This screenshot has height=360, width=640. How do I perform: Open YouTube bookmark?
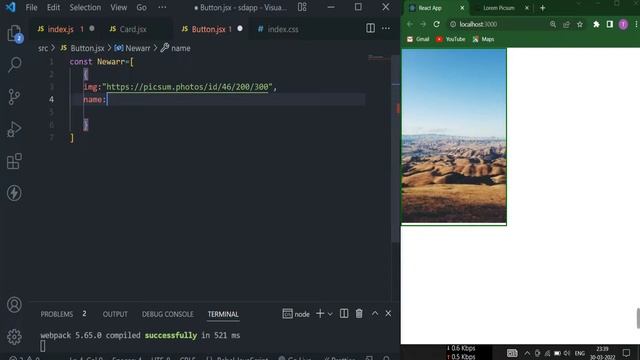click(451, 39)
